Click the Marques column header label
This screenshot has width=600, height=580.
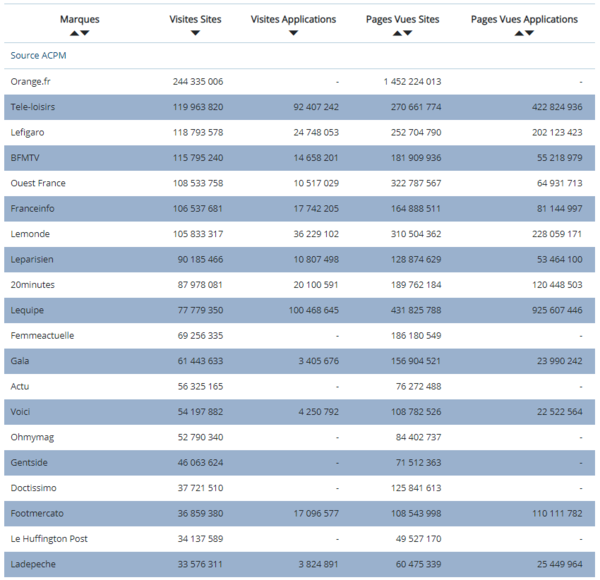[x=79, y=19]
